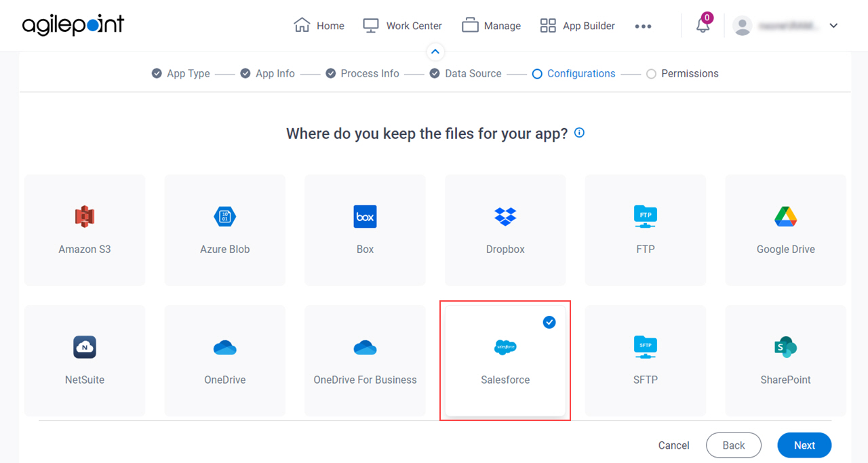
Task: Click the Cancel link
Action: tap(674, 445)
